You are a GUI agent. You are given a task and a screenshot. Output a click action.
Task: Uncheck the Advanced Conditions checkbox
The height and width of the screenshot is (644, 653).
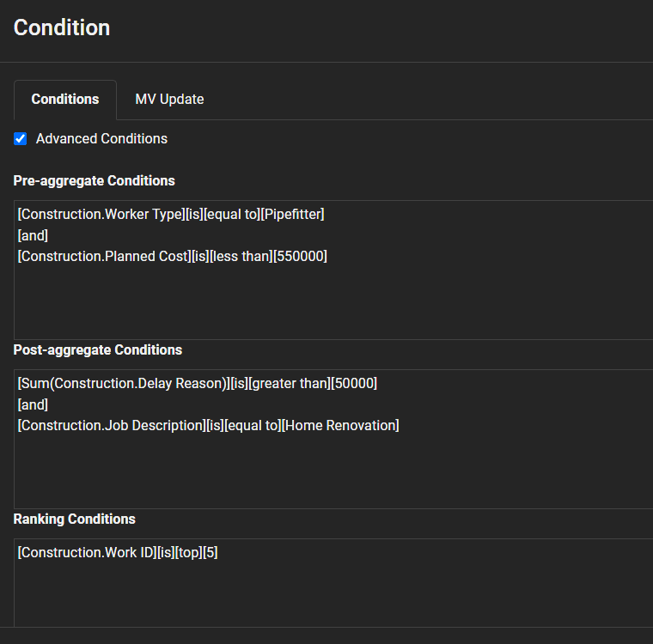click(x=21, y=138)
